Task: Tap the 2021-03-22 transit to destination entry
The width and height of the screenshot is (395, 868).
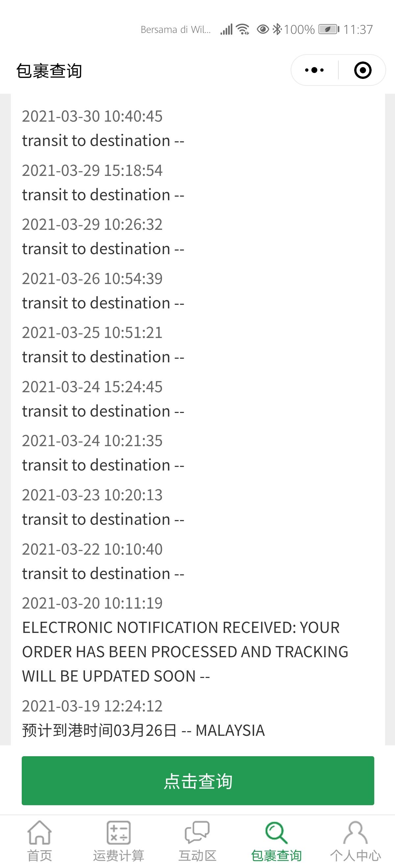Action: (198, 561)
